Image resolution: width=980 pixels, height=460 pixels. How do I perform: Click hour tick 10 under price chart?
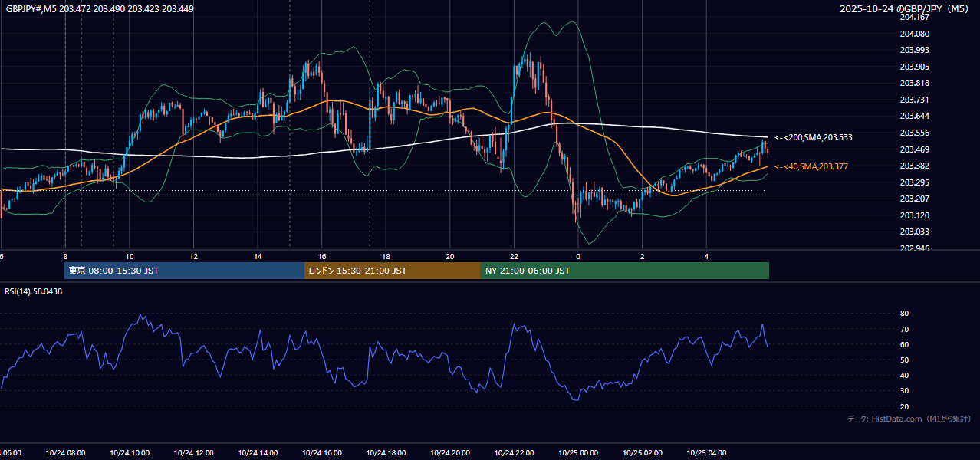[130, 257]
